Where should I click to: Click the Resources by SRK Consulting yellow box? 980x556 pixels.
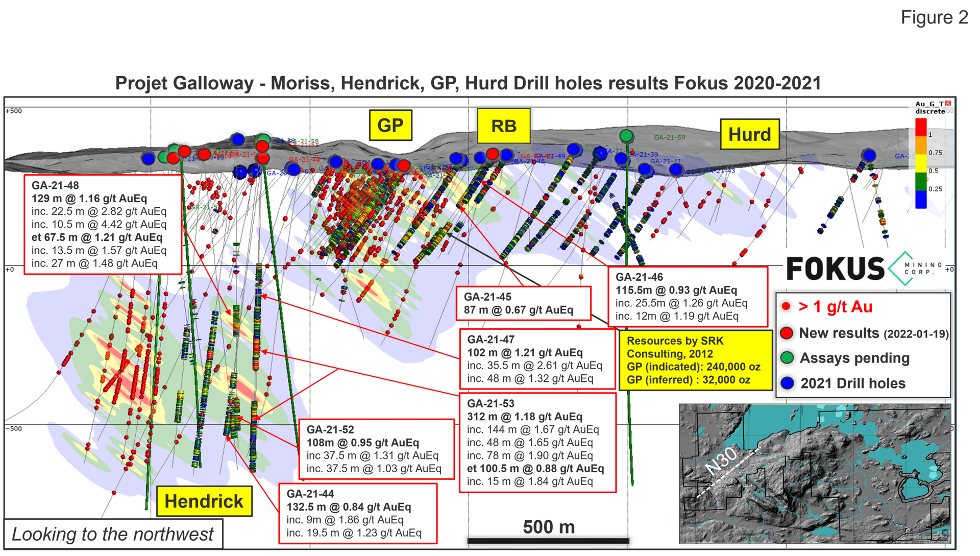[695, 360]
